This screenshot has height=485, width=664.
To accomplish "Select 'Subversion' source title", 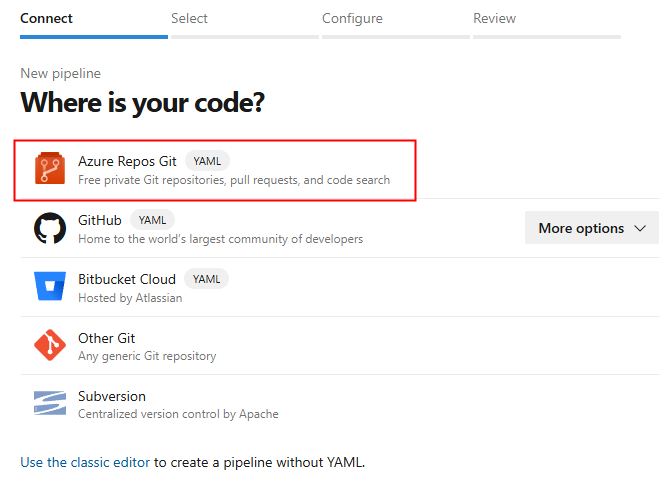I will coord(112,396).
